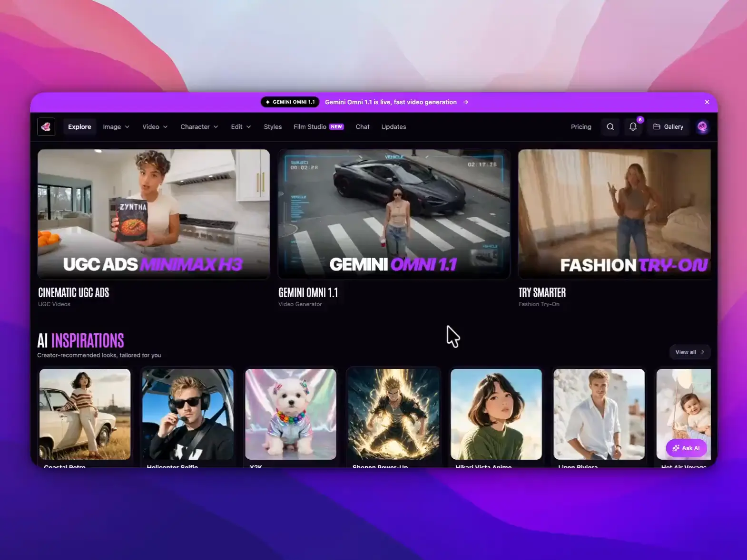Expand the Character dropdown menu
This screenshot has height=560, width=747.
(x=199, y=127)
